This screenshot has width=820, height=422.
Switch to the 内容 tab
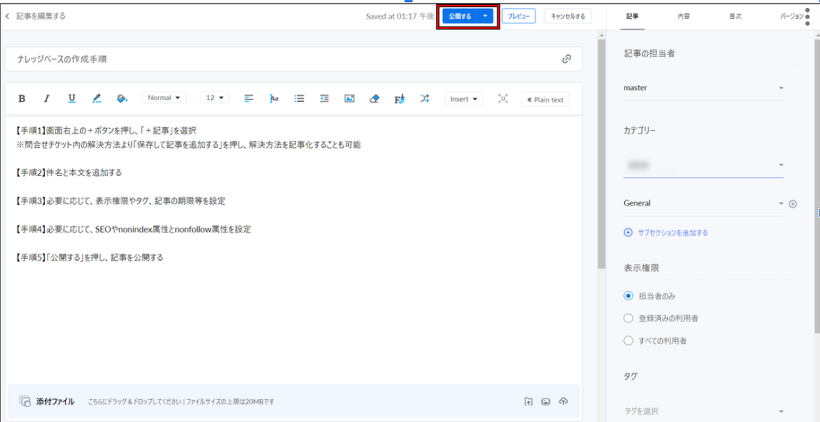point(683,17)
